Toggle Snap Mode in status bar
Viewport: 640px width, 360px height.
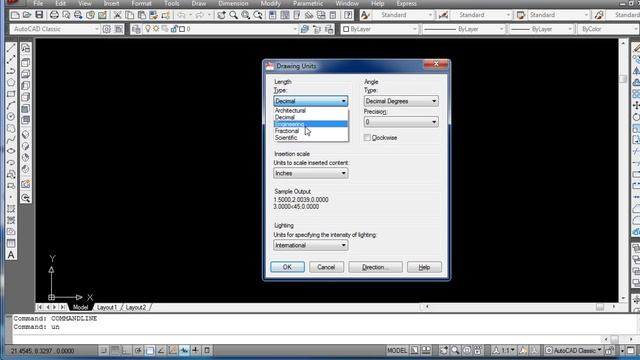tap(104, 350)
